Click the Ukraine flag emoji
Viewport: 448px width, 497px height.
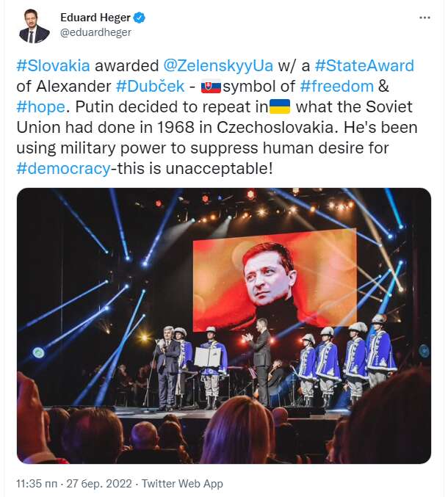pos(279,106)
